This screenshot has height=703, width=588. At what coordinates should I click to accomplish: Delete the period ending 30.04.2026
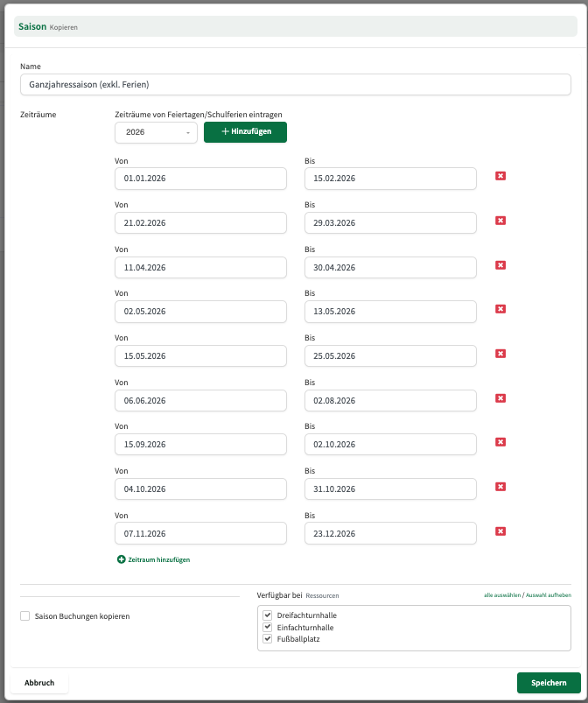pos(500,264)
